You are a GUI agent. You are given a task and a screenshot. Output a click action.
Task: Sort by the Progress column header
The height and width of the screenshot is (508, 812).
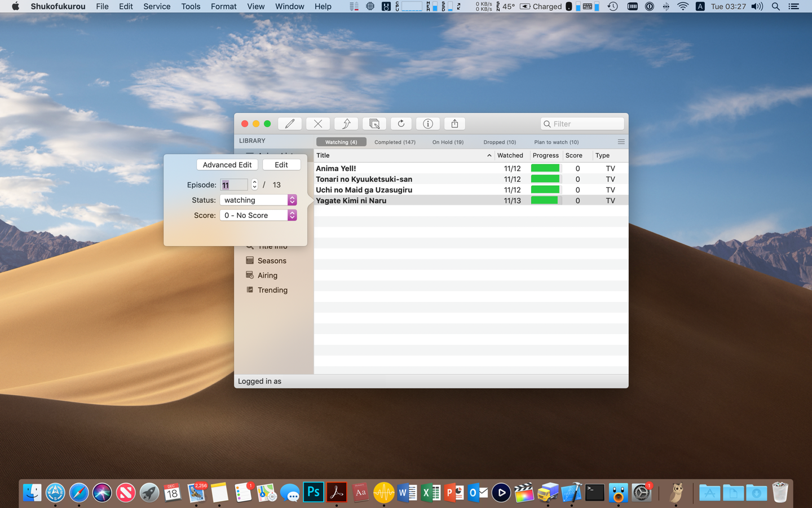click(546, 155)
